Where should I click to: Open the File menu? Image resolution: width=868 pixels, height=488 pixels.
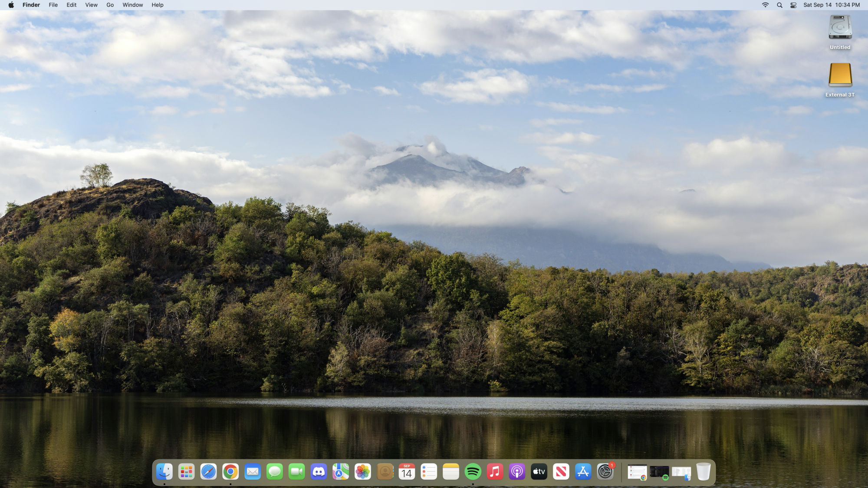tap(53, 5)
